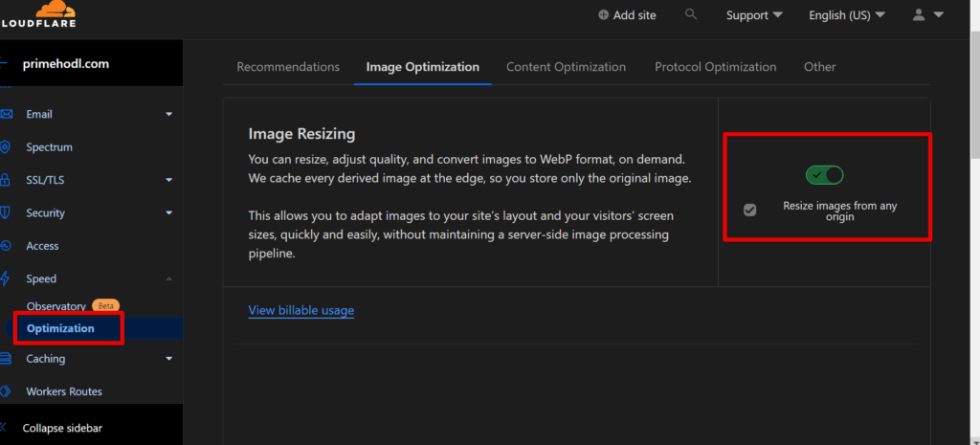The height and width of the screenshot is (445, 980).
Task: Click the SSL/TLS padlock icon
Action: coord(5,180)
